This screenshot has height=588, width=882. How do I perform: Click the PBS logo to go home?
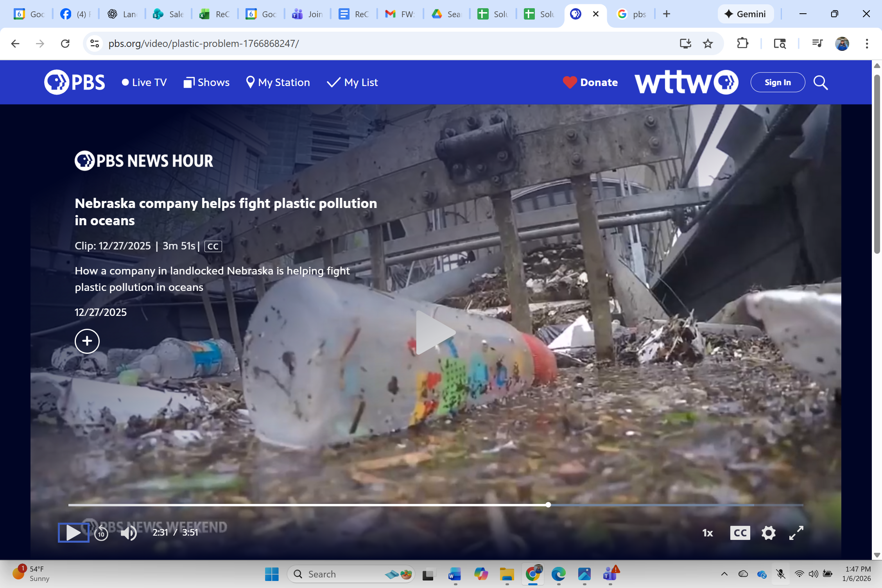[74, 82]
